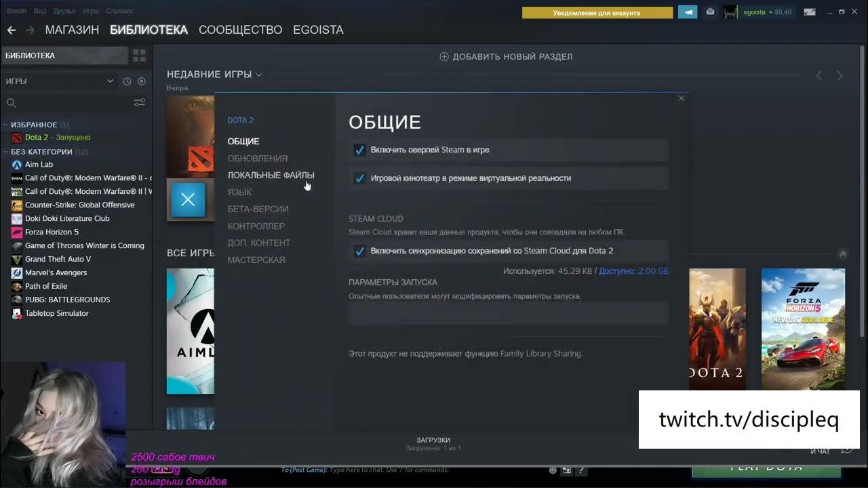The height and width of the screenshot is (488, 868).
Task: Stop Dota 2 with blue X button
Action: tap(188, 200)
